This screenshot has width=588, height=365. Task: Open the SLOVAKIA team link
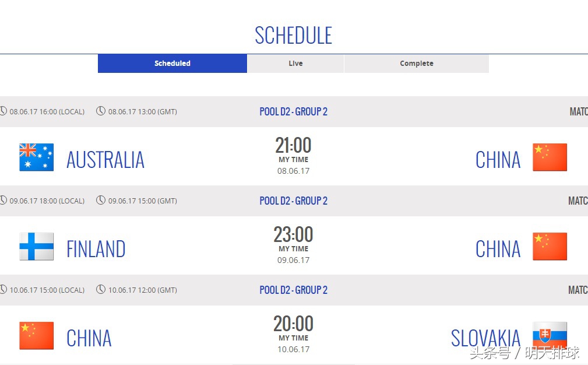coord(485,338)
